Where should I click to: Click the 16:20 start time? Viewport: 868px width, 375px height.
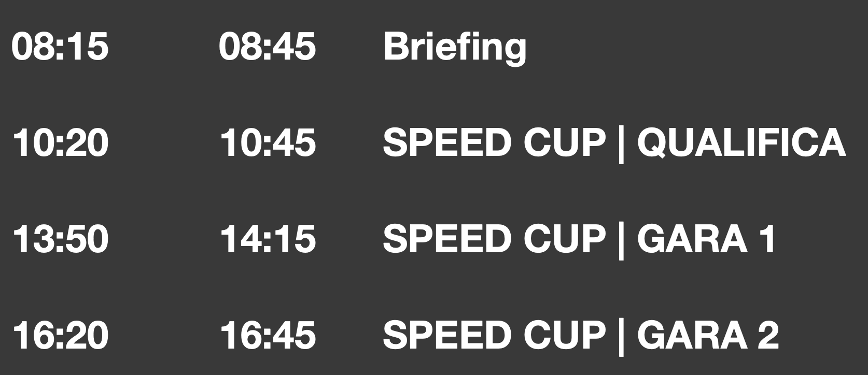click(x=60, y=335)
